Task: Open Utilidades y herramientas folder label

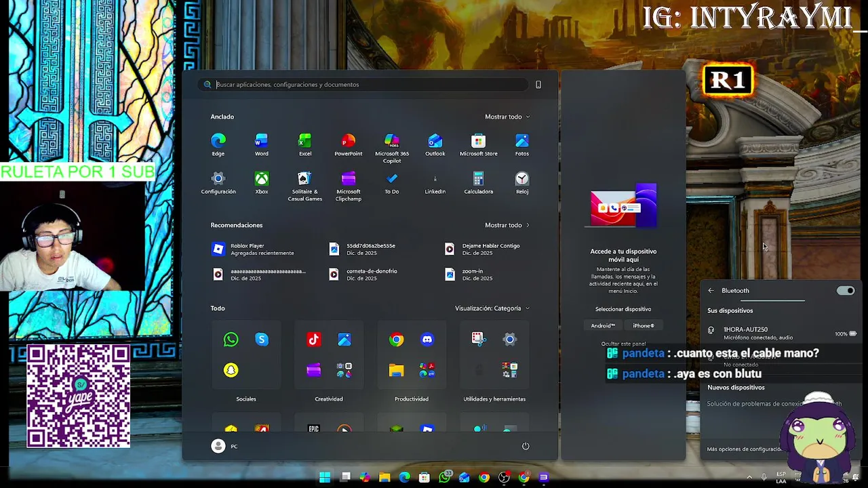Action: point(494,399)
